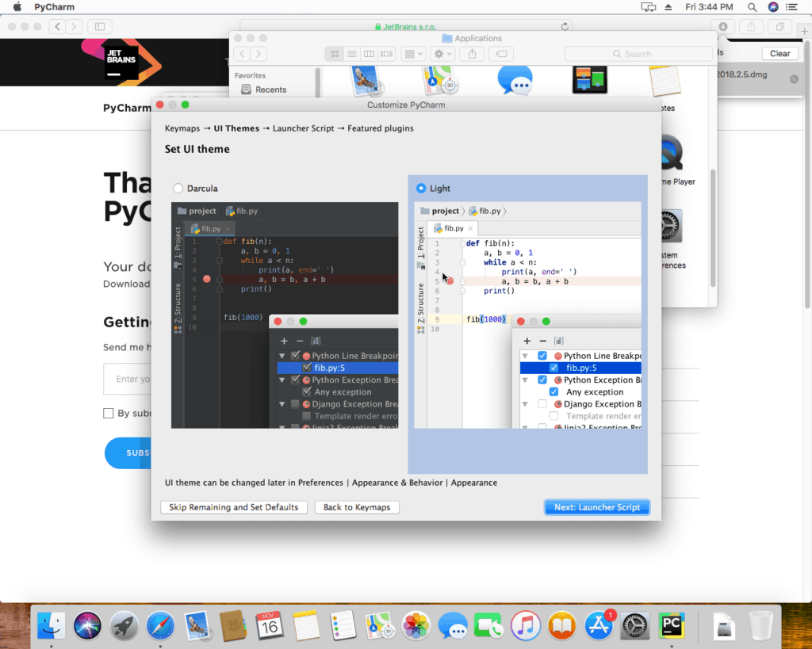
Task: Click Safari downloads icon
Action: coord(723,26)
